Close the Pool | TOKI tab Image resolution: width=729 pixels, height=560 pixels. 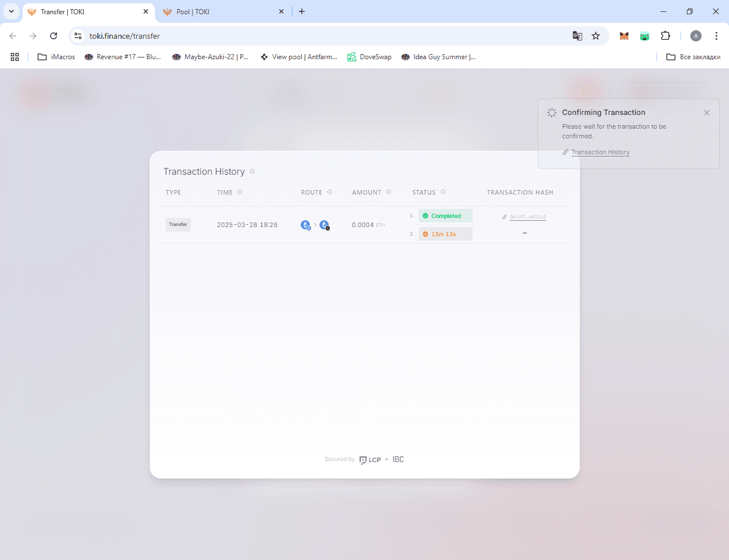coord(281,11)
